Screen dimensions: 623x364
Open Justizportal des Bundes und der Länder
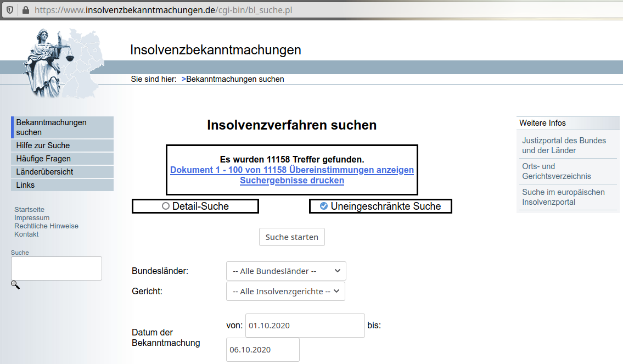tap(564, 145)
